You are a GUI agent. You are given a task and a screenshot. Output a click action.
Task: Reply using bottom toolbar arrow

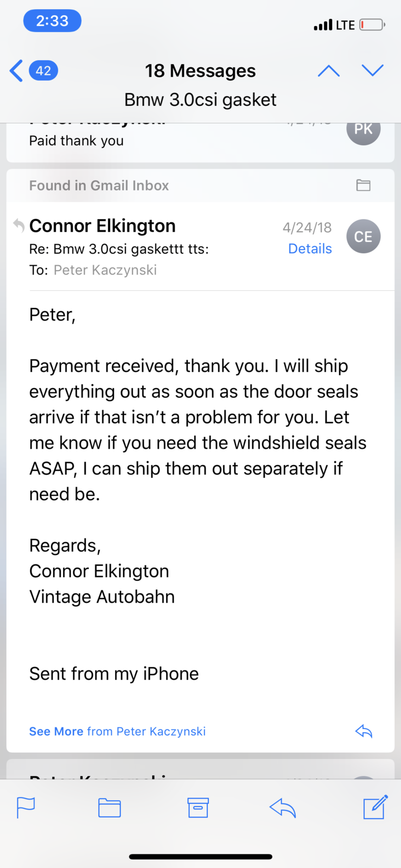click(x=283, y=807)
